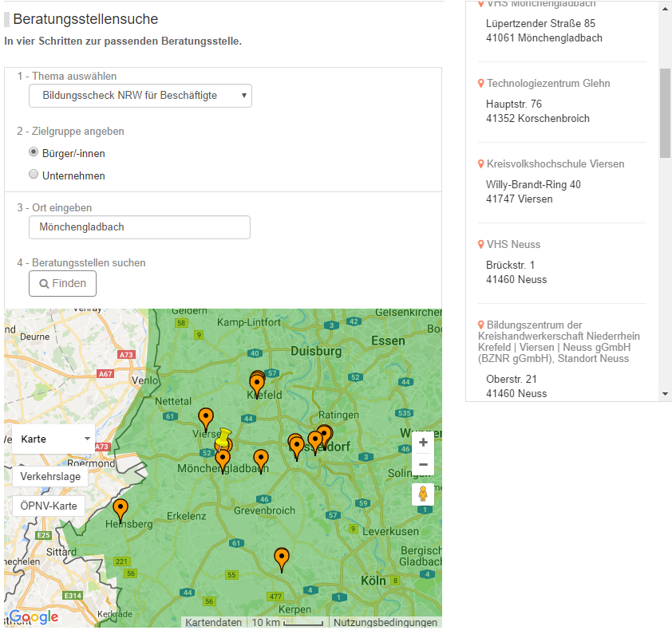672x634 pixels.
Task: Click the address Lüpertzender Straße 85
Action: click(540, 24)
